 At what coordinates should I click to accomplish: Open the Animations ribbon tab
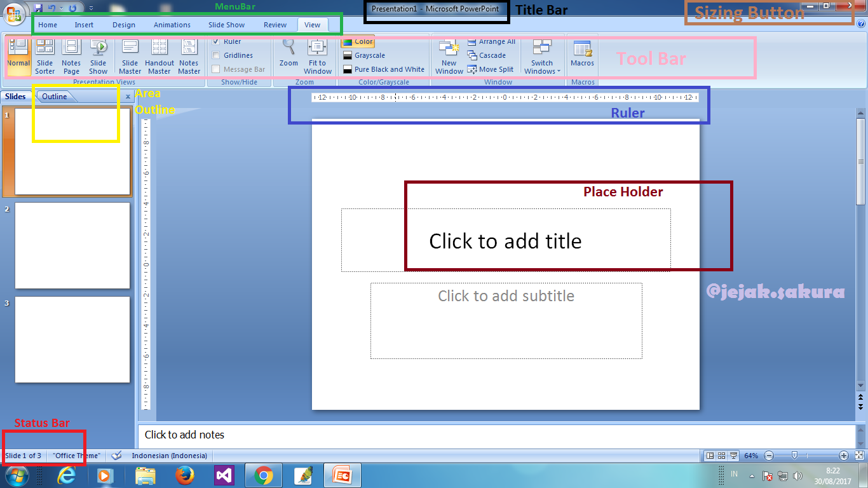(172, 25)
